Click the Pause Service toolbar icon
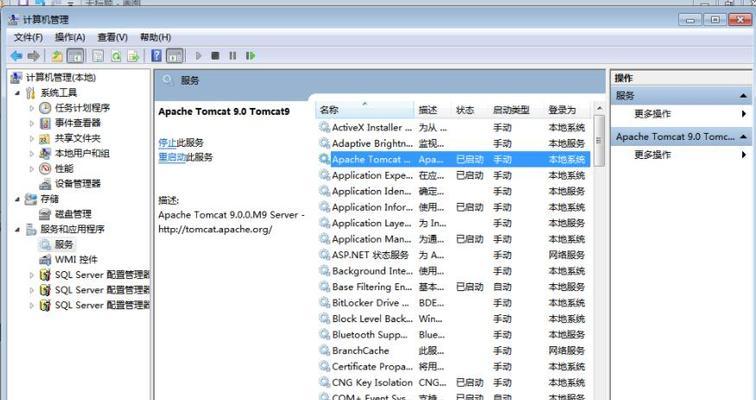This screenshot has height=400, width=756. (x=233, y=56)
